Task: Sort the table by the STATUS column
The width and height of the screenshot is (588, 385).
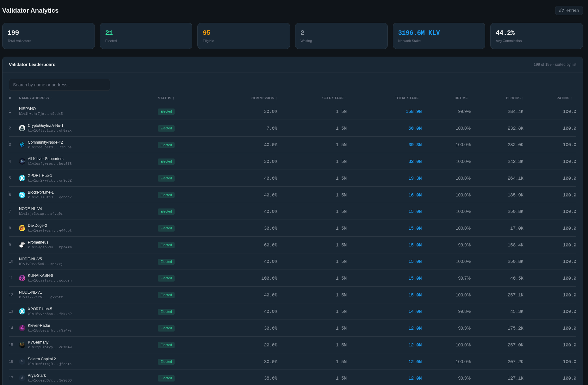Action: click(x=166, y=98)
